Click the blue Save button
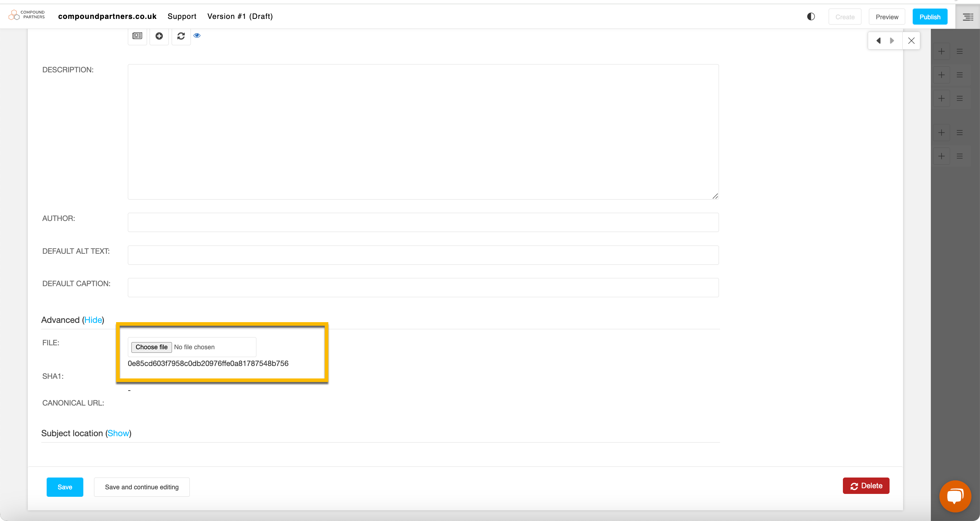 click(65, 487)
